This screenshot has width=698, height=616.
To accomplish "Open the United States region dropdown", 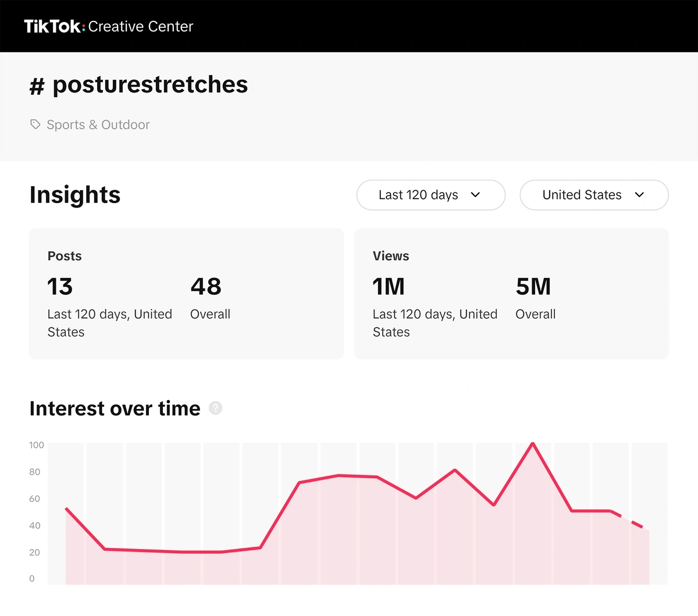I will (594, 195).
